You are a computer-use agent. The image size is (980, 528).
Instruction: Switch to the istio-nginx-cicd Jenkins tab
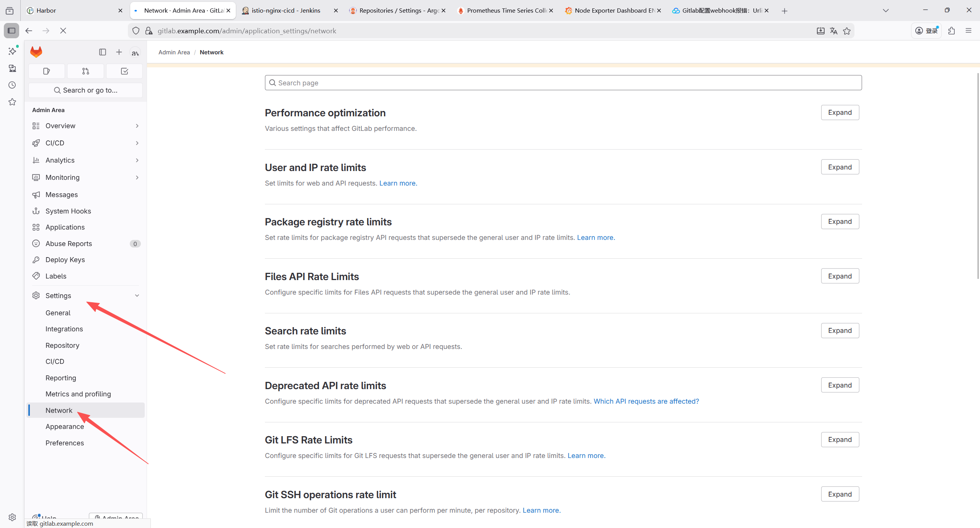pyautogui.click(x=285, y=11)
